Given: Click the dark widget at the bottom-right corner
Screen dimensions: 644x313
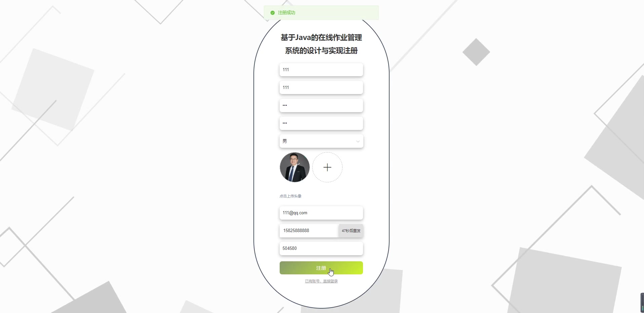Looking at the screenshot, I should pos(642,303).
